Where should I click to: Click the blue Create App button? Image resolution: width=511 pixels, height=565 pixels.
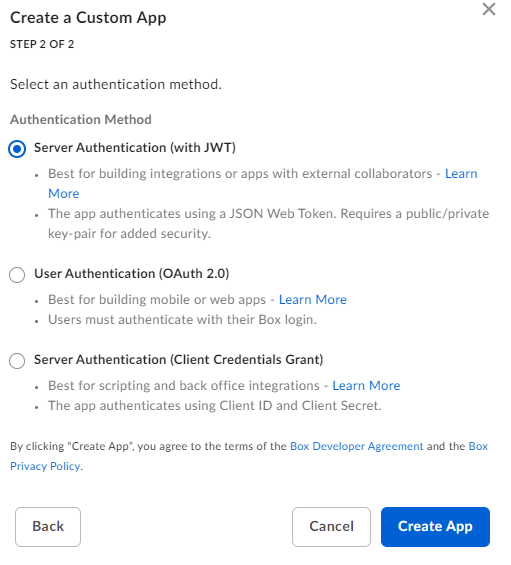pyautogui.click(x=435, y=527)
